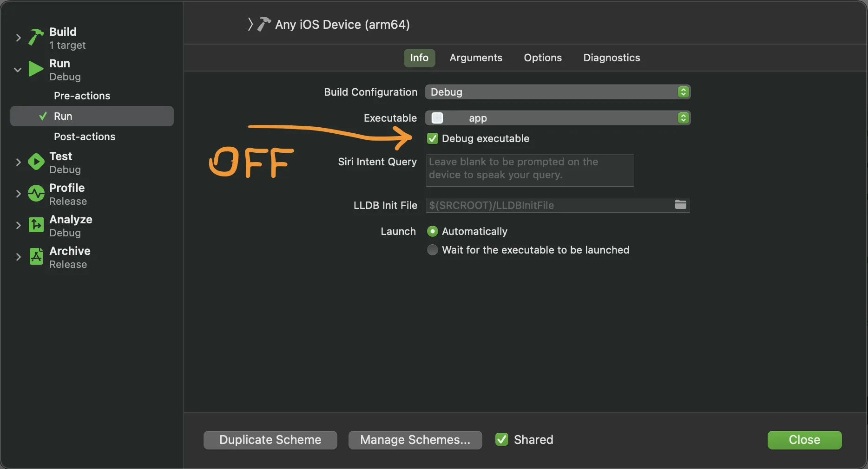Viewport: 868px width, 469px height.
Task: Open the Diagnostics tab
Action: [x=611, y=58]
